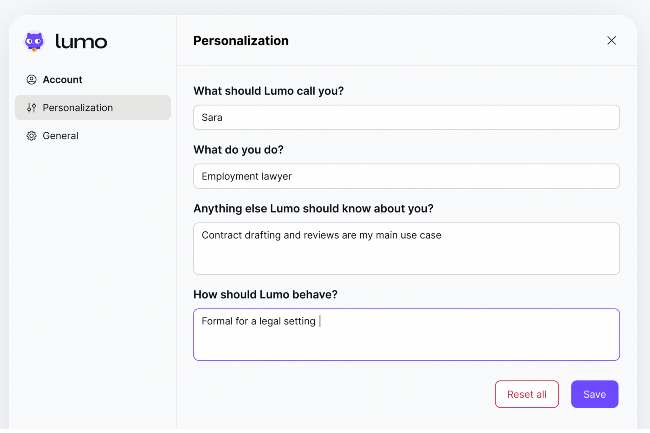This screenshot has width=650, height=433.
Task: Click the Lumo cat logo icon
Action: coord(35,41)
